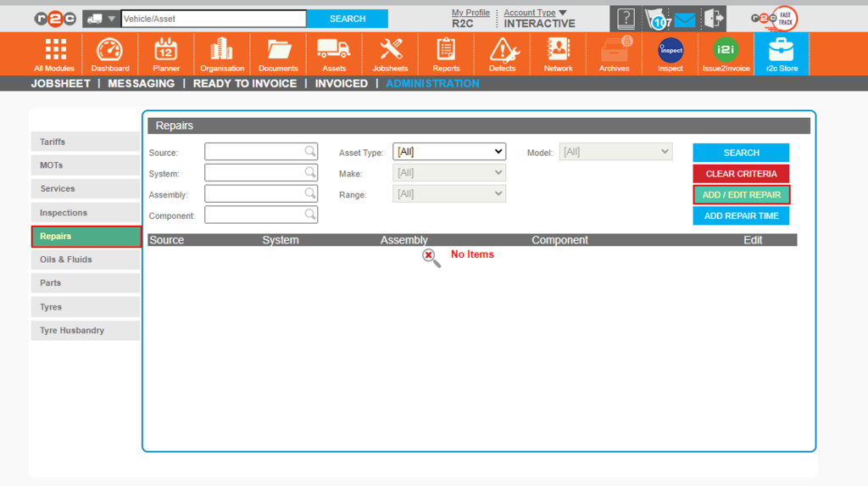The image size is (868, 486).
Task: Focus the Vehicle/Asset search field
Action: pos(214,19)
